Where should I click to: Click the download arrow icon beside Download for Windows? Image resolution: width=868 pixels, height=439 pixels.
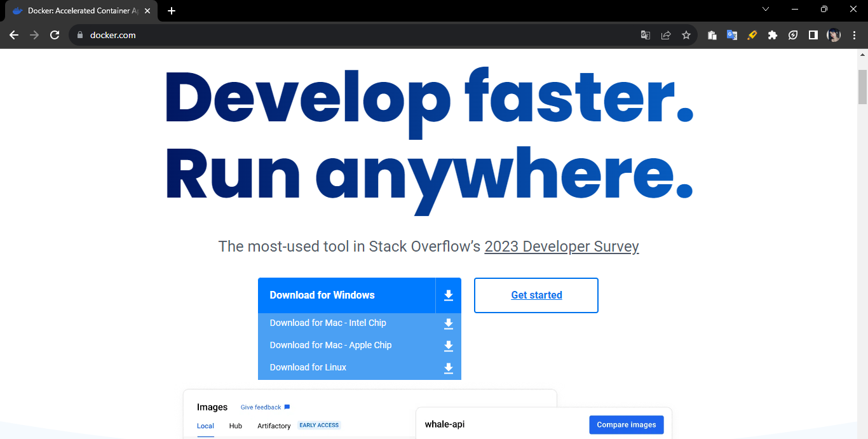click(x=449, y=295)
